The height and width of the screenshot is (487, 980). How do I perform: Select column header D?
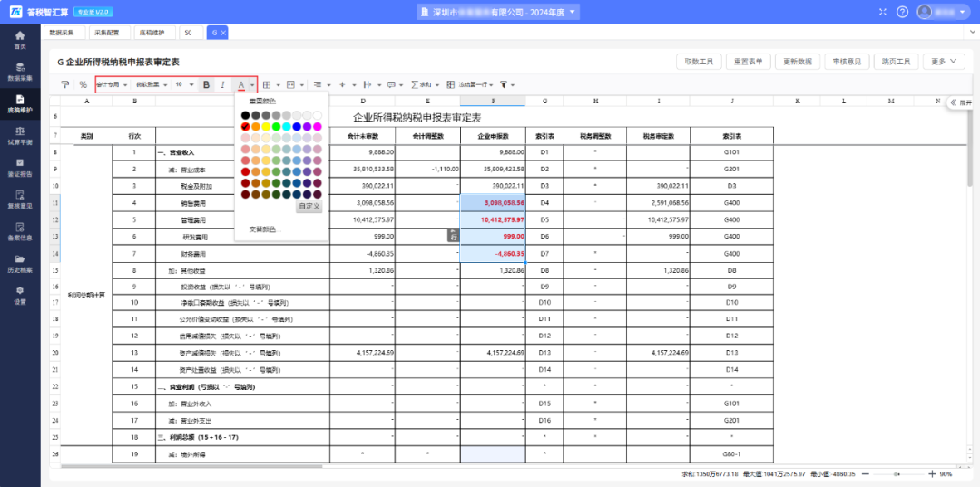(362, 101)
